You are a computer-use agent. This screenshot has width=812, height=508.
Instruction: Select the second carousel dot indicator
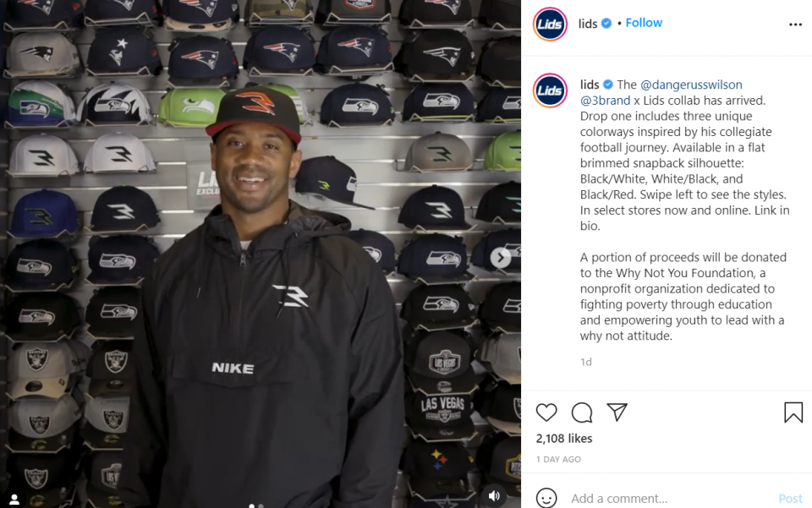[261, 506]
